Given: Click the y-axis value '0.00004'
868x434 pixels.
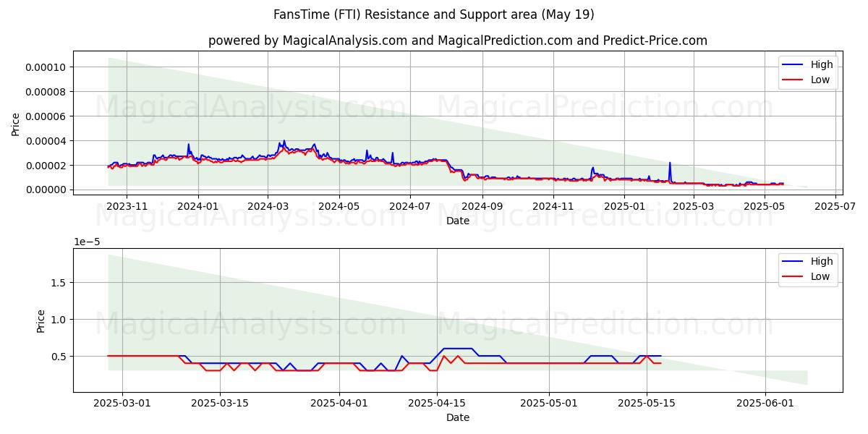Looking at the screenshot, I should (x=46, y=141).
